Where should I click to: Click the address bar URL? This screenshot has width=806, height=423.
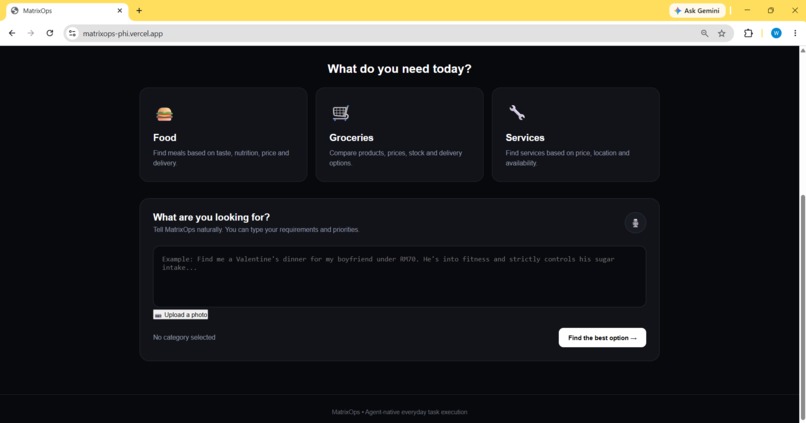pyautogui.click(x=123, y=33)
